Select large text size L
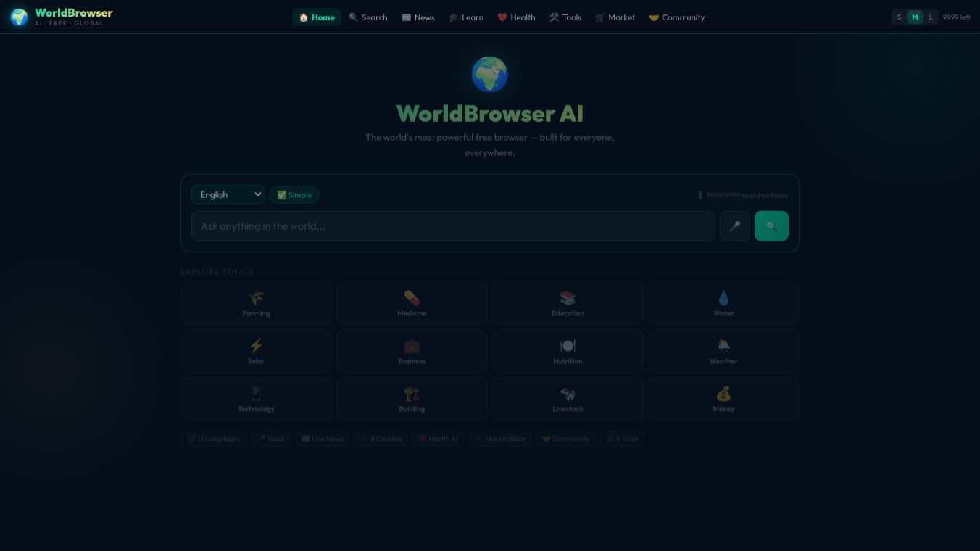 (931, 17)
